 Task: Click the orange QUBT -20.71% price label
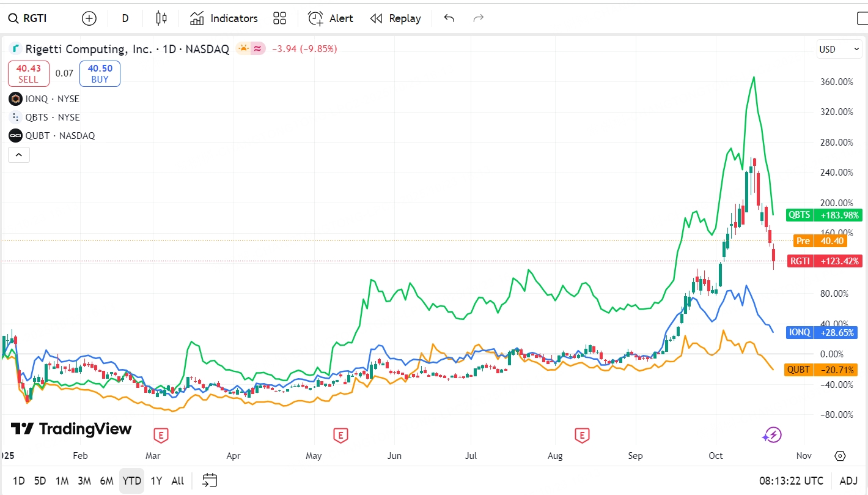822,370
